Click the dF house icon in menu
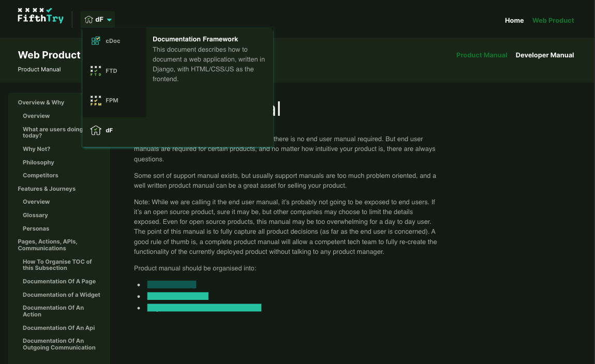The image size is (595, 364). pos(96,130)
